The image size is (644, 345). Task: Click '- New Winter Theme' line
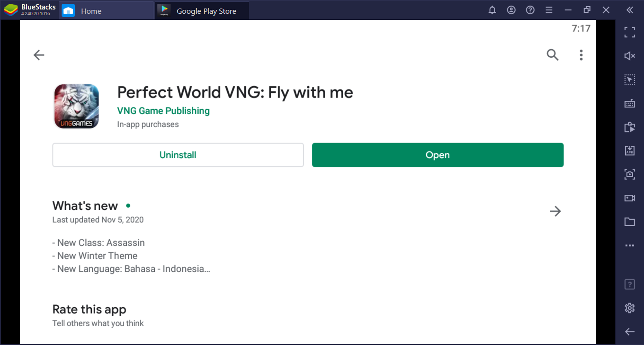click(95, 256)
